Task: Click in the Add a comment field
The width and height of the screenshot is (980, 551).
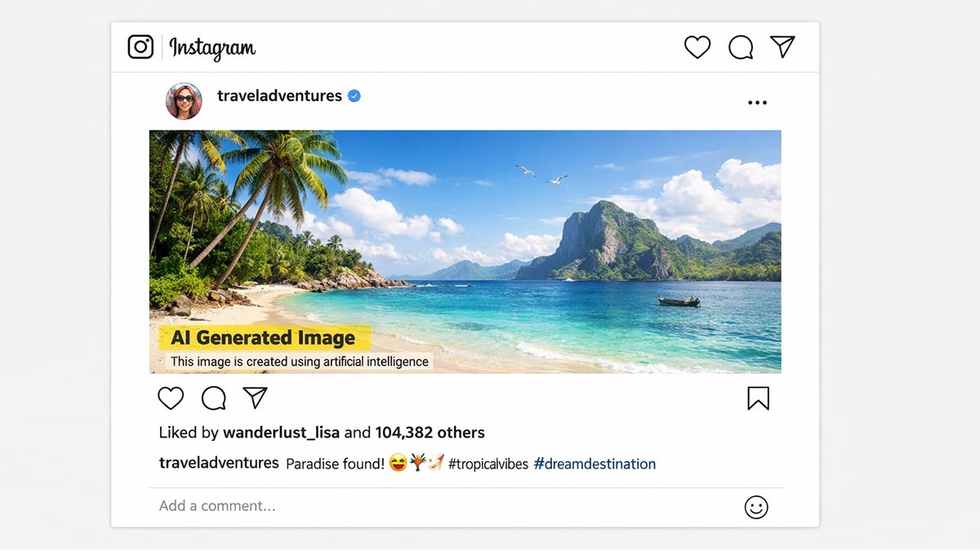Action: [x=408, y=506]
